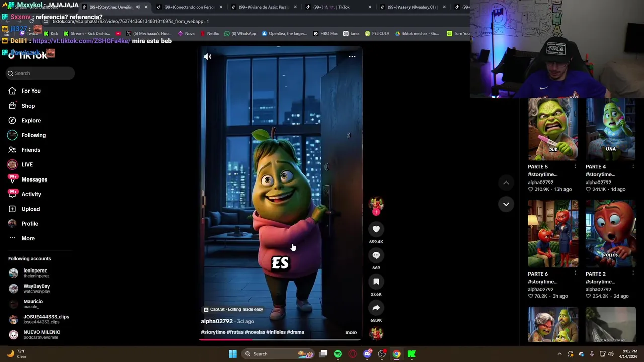Screen dimensions: 644x362
Task: Open Activity notifications
Action: pyautogui.click(x=24, y=194)
